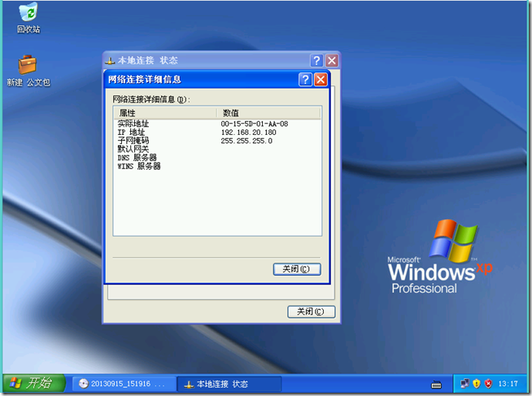Select the IP 地址 row
The width and height of the screenshot is (532, 396).
[x=217, y=133]
